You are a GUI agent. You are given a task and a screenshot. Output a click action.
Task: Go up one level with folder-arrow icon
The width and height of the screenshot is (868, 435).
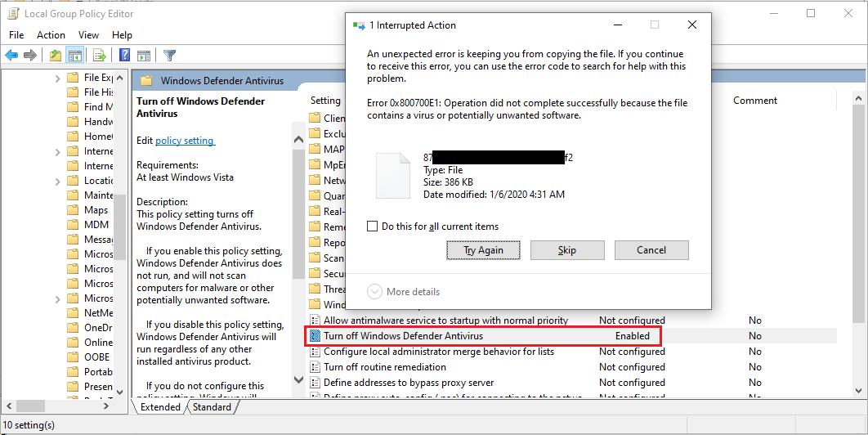point(56,55)
